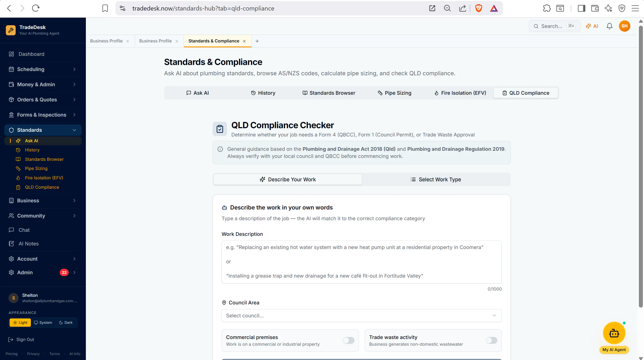Open the bookmark icon in browser toolbar
Image resolution: width=644 pixels, height=360 pixels.
[x=105, y=8]
